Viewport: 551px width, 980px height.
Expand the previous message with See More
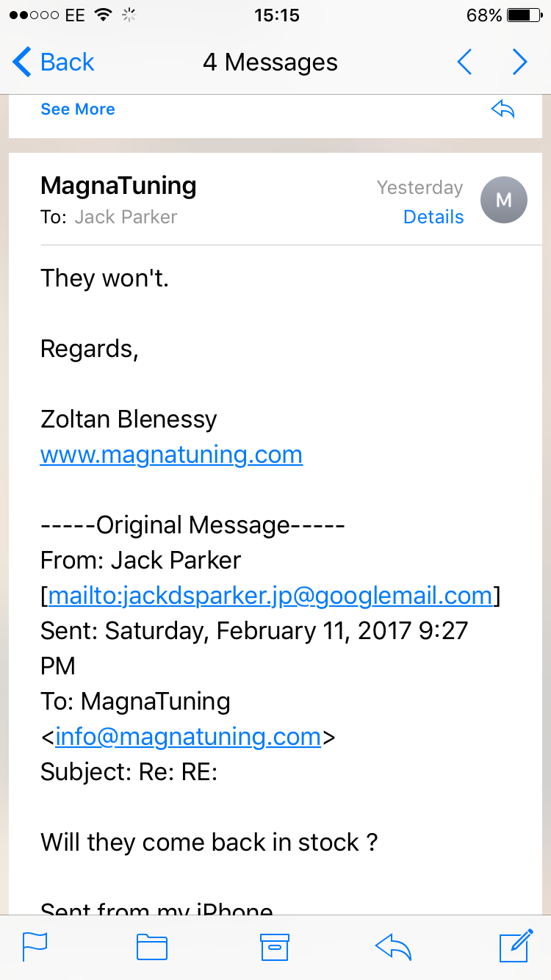coord(77,109)
